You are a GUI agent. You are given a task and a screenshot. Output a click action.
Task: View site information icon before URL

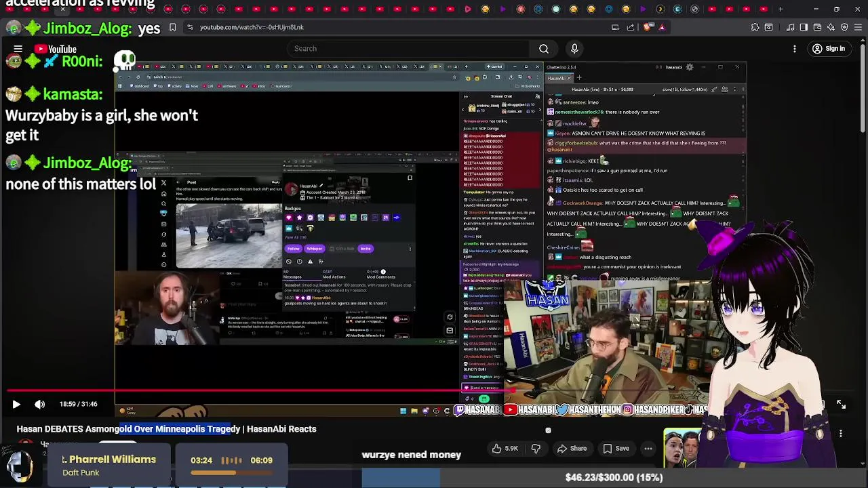(190, 27)
